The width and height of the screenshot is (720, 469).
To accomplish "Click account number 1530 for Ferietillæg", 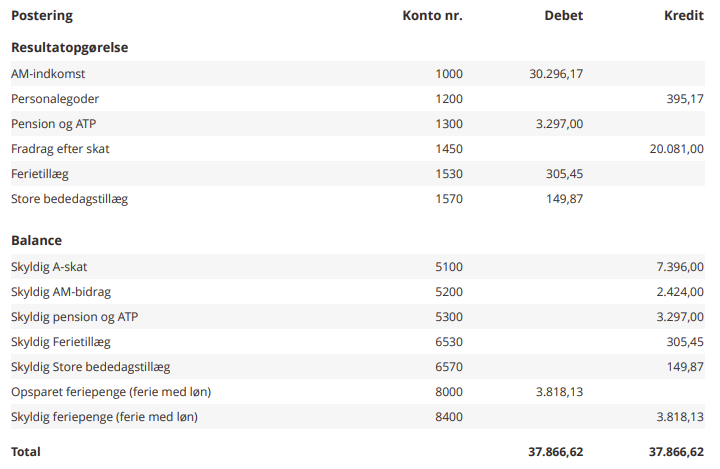I will pos(449,174).
